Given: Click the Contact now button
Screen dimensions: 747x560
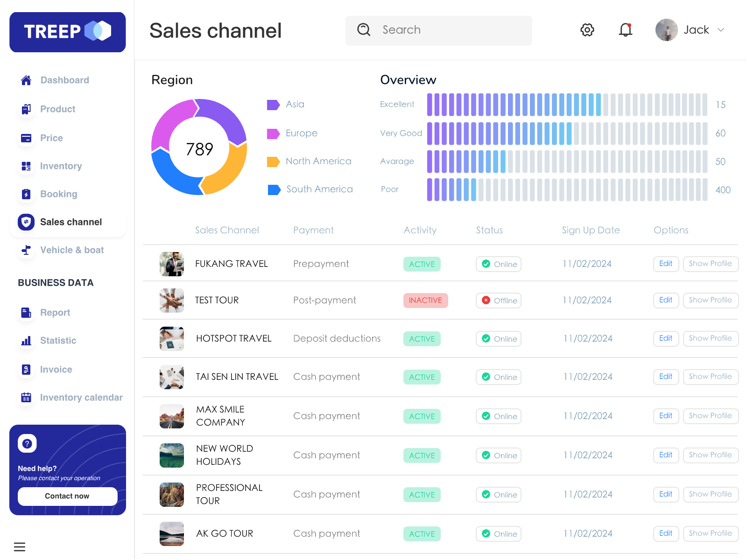Looking at the screenshot, I should (x=68, y=497).
